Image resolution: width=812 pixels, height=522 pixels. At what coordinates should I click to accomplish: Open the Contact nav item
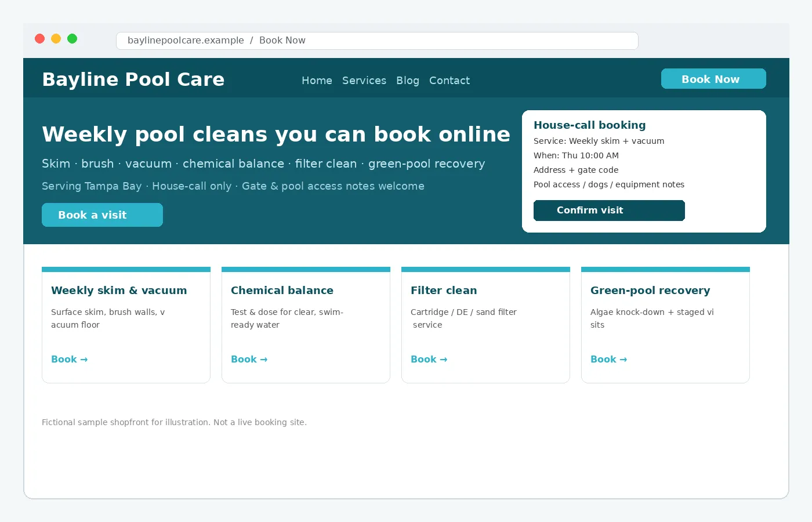click(x=449, y=81)
